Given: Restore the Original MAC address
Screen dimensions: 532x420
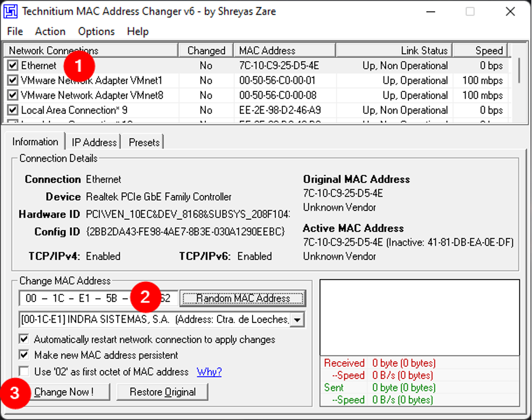Looking at the screenshot, I should [162, 391].
